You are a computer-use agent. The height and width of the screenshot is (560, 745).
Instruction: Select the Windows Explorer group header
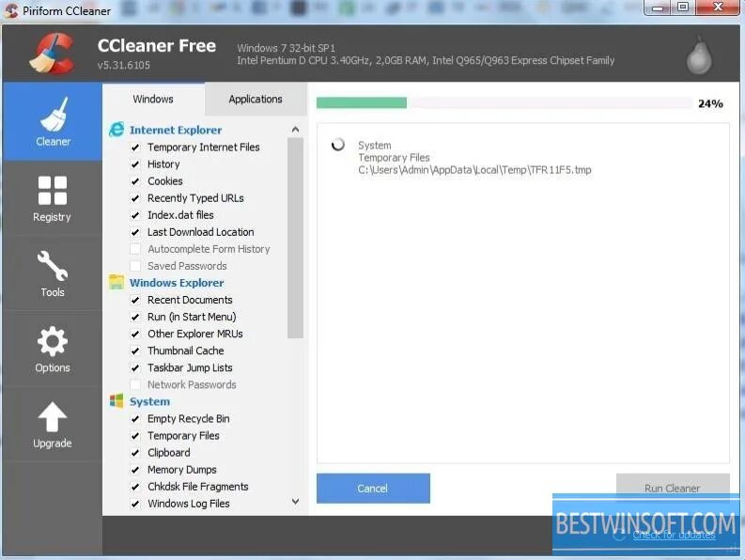177,283
